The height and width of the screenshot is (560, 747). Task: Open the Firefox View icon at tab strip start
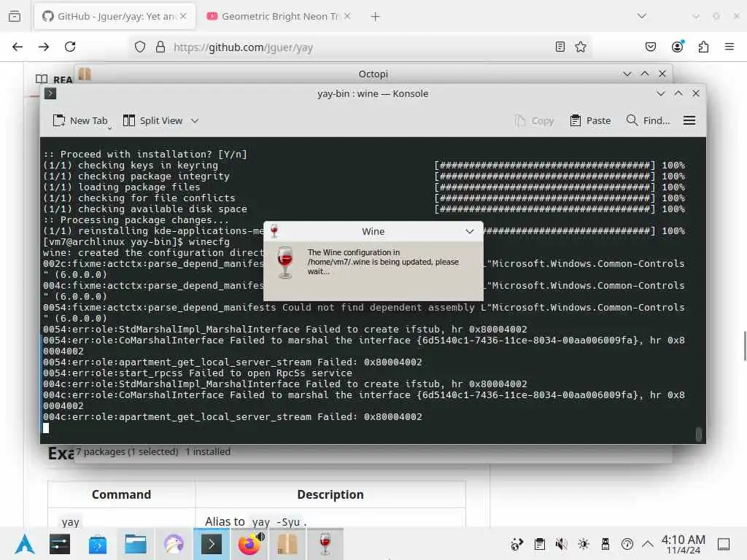tap(15, 16)
